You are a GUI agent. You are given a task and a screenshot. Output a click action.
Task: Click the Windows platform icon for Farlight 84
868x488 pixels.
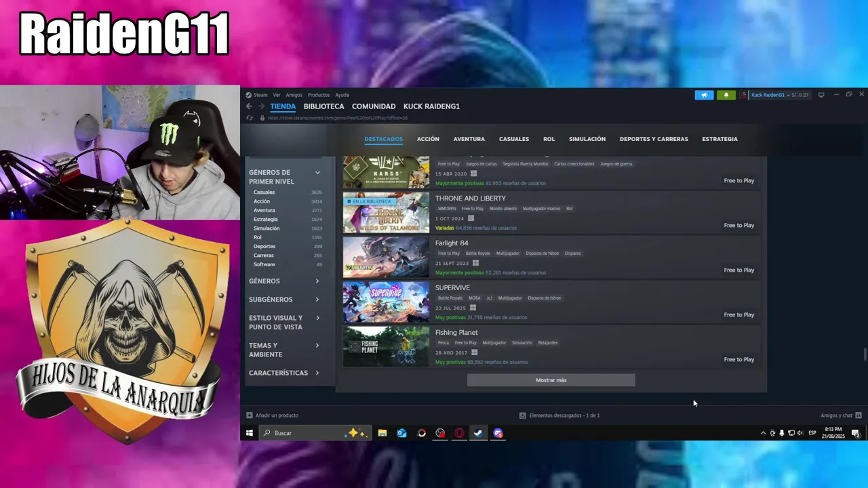coord(475,263)
